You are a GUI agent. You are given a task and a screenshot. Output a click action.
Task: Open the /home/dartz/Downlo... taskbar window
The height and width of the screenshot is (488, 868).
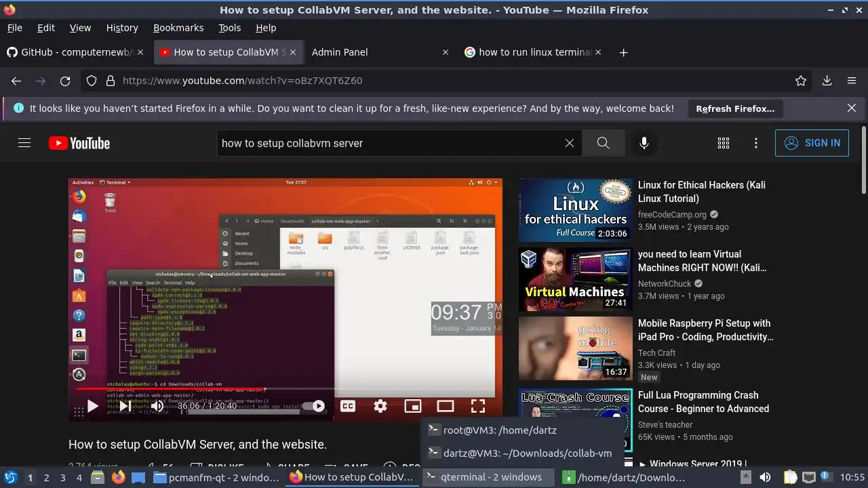(625, 477)
